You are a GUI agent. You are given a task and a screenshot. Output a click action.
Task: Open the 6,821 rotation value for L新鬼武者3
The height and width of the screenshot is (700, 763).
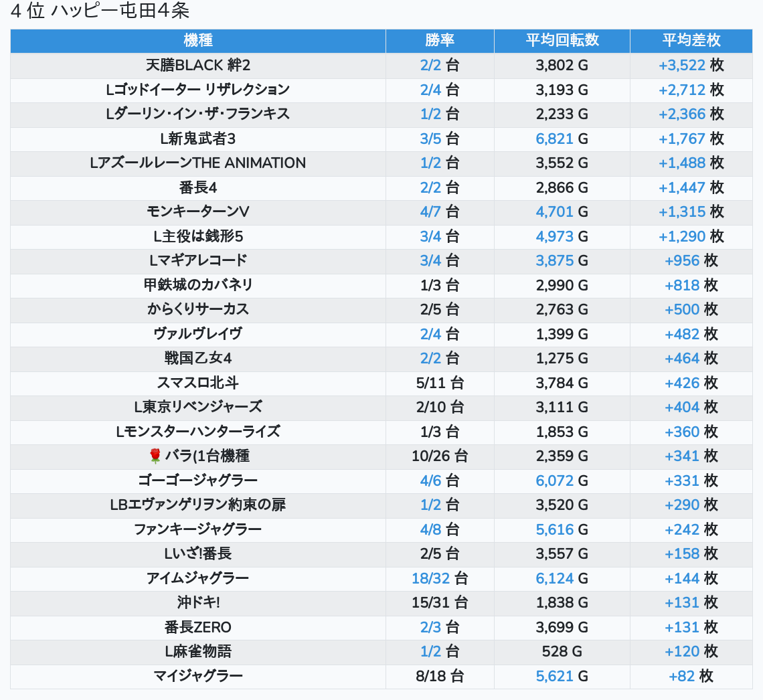click(554, 139)
